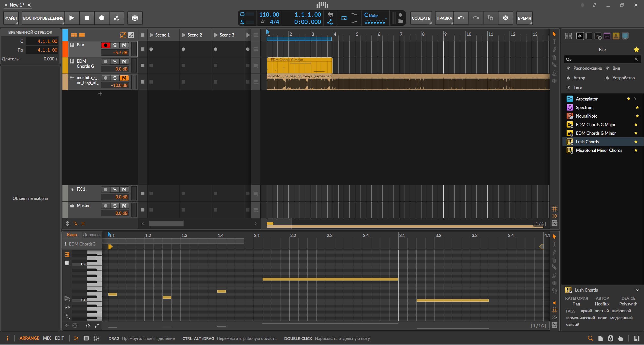Toggle arranger loop in transport display
Image resolution: width=644 pixels, height=345 pixels.
pyautogui.click(x=344, y=18)
